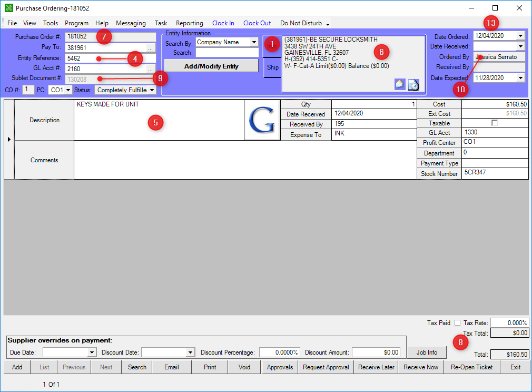Click the Expense To value INK
This screenshot has width=532, height=392.
click(x=374, y=134)
